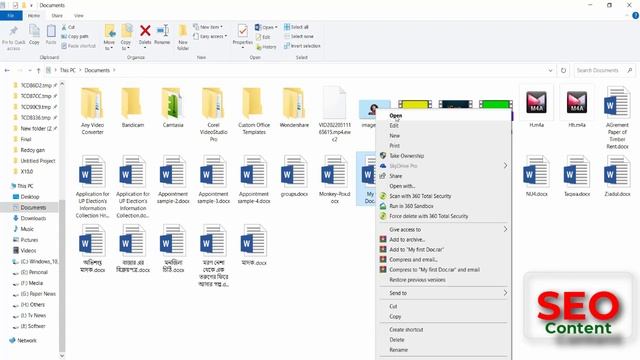
Task: Open the (F:) Media drive
Action: (x=32, y=283)
